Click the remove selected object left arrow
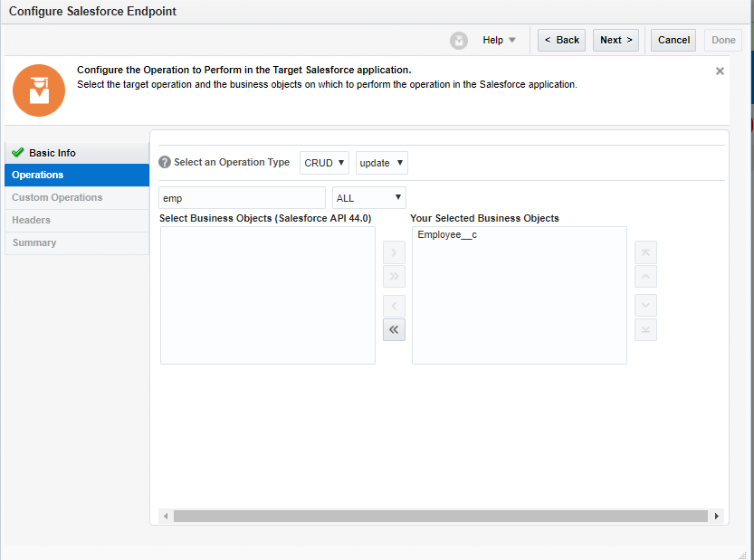This screenshot has height=560, width=754. point(394,306)
